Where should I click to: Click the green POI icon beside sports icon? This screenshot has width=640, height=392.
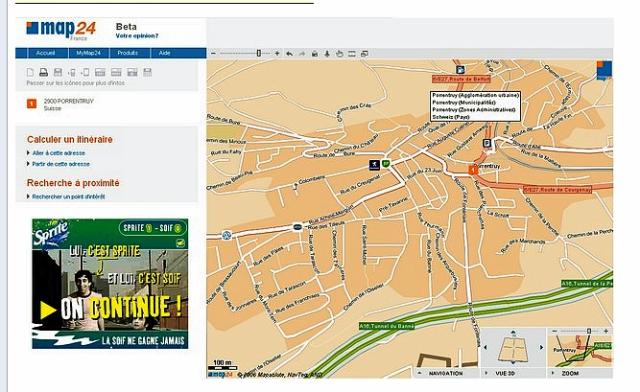(x=386, y=164)
